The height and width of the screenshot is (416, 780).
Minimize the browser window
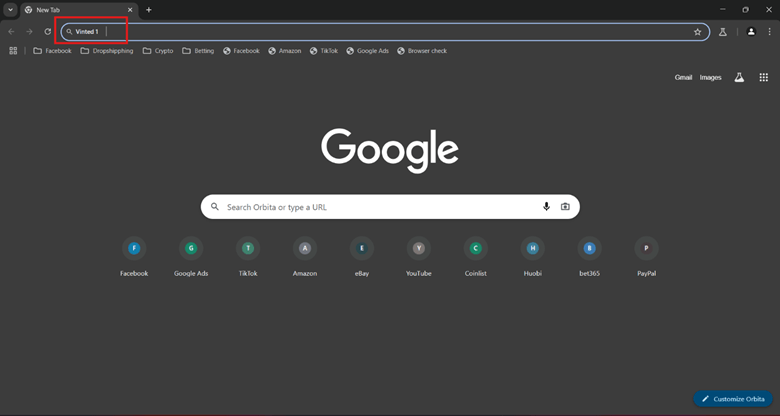(x=723, y=9)
